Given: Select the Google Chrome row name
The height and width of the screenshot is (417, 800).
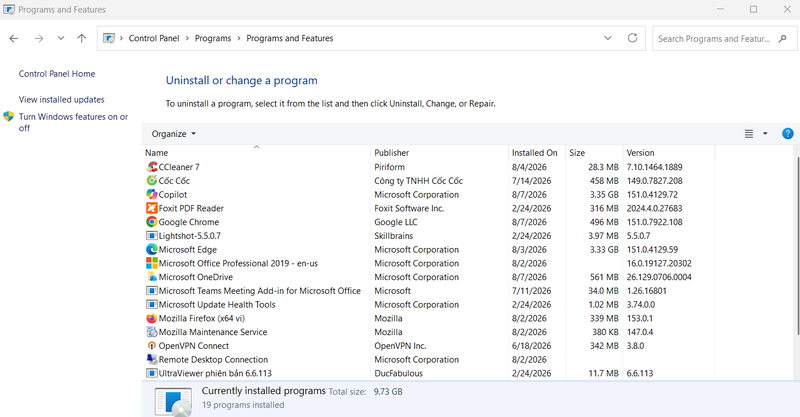Looking at the screenshot, I should (189, 222).
